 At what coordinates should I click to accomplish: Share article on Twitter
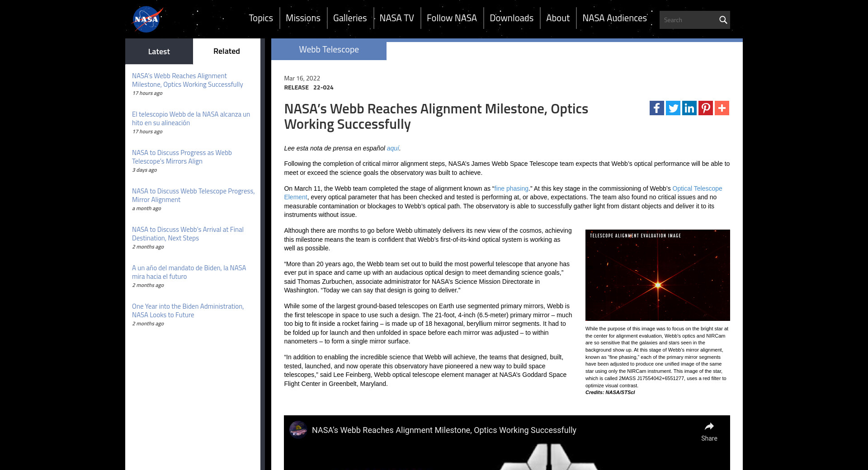click(673, 108)
